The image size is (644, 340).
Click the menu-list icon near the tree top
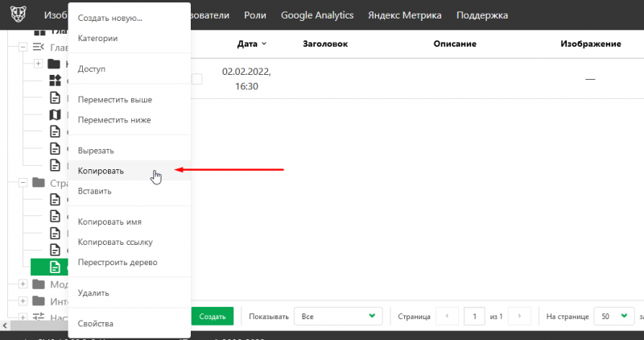pos(38,48)
